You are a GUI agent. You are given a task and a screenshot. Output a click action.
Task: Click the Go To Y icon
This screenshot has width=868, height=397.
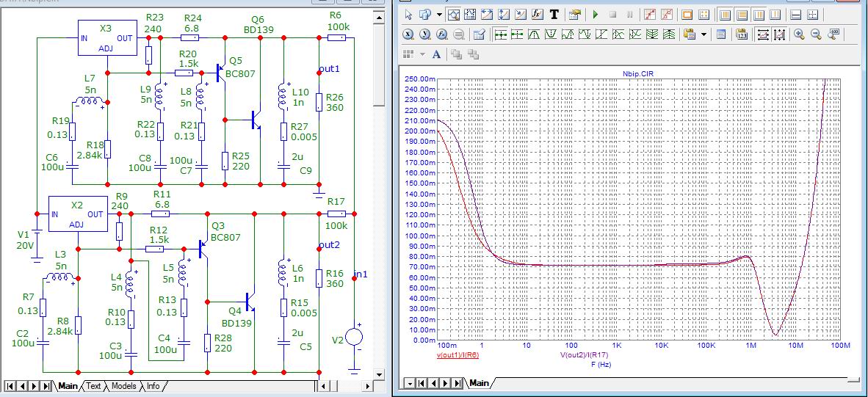[x=424, y=34]
